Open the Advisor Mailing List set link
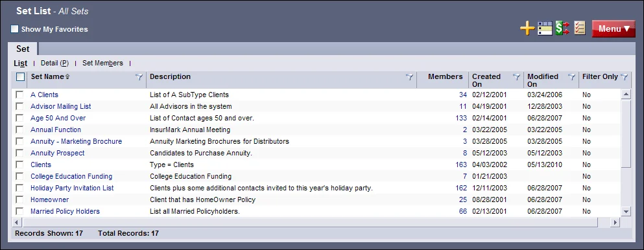Image resolution: width=644 pixels, height=250 pixels. pyautogui.click(x=61, y=107)
